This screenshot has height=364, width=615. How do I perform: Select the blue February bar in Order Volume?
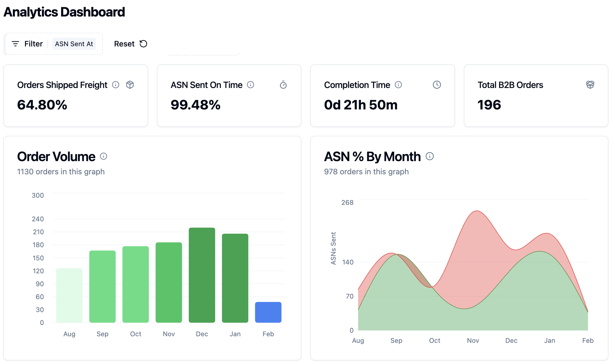coord(268,312)
